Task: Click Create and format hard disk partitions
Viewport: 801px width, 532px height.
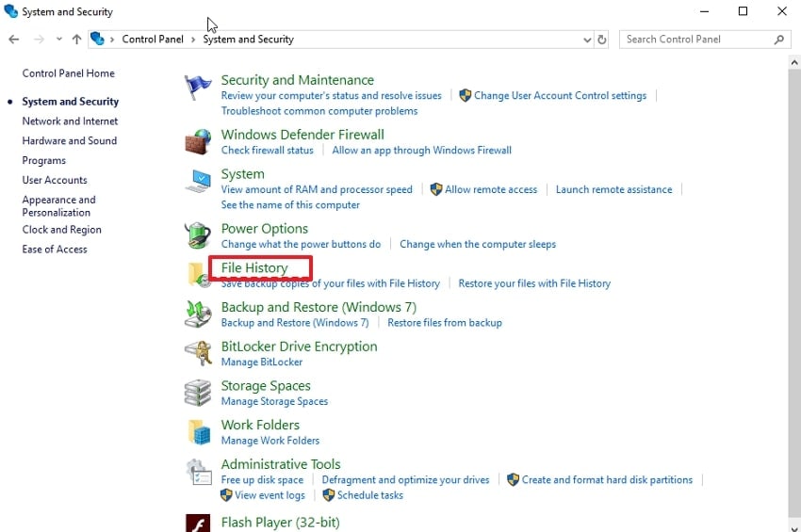Action: pos(607,480)
